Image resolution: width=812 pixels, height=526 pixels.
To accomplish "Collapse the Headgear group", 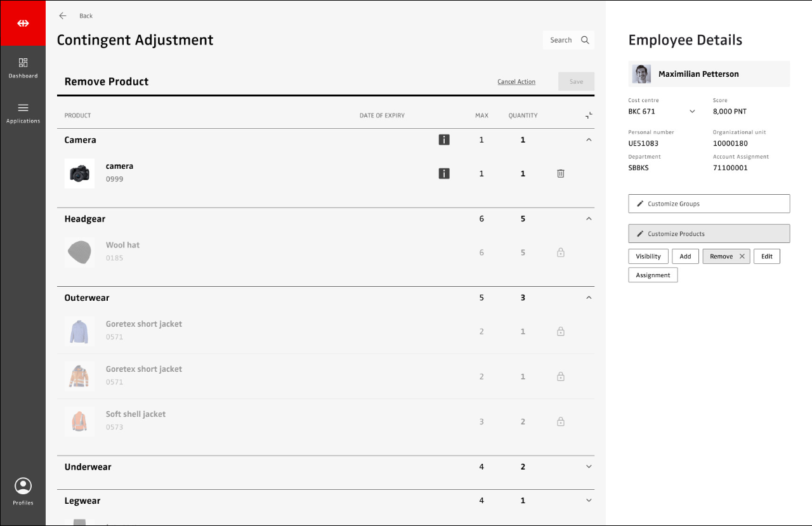I will point(589,219).
